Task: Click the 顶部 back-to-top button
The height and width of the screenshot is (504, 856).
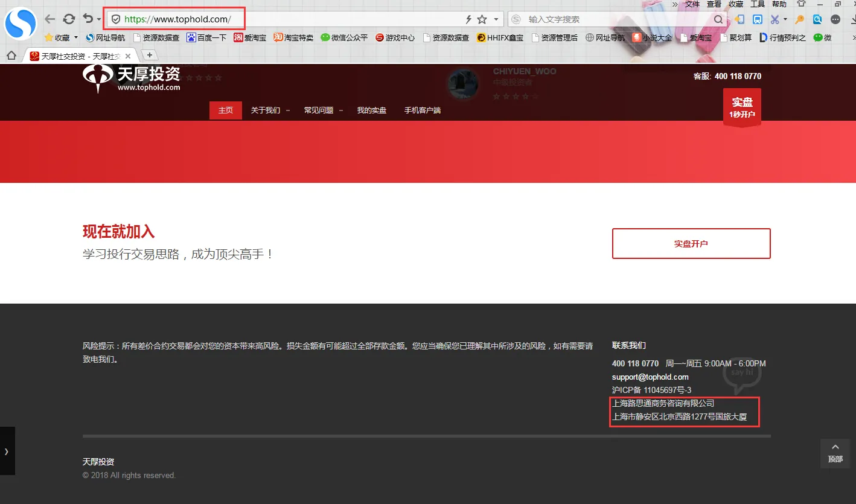Action: 835,453
